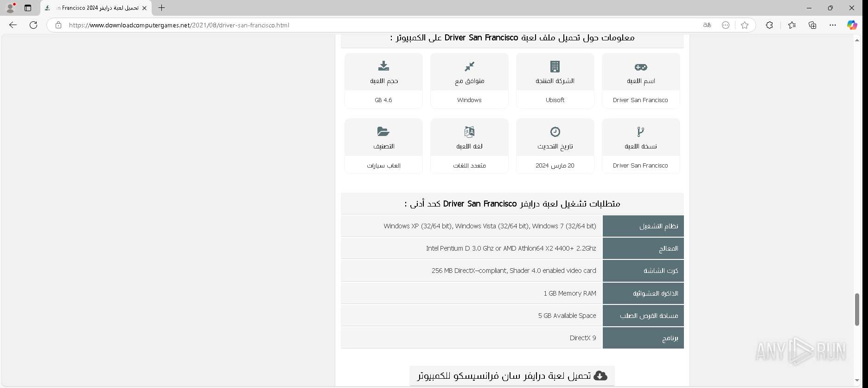Viewport: 868px width, 388px height.
Task: Open a new browser tab
Action: tap(161, 8)
